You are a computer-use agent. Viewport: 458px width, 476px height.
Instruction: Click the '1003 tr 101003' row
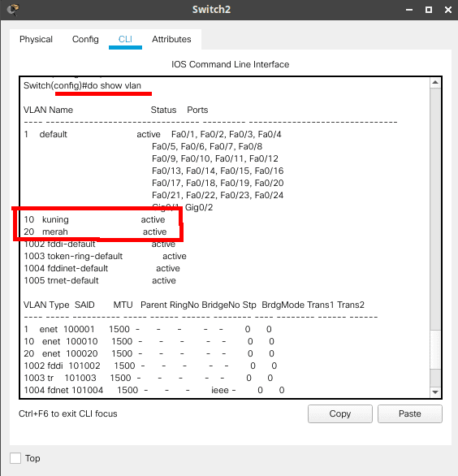[x=149, y=378]
